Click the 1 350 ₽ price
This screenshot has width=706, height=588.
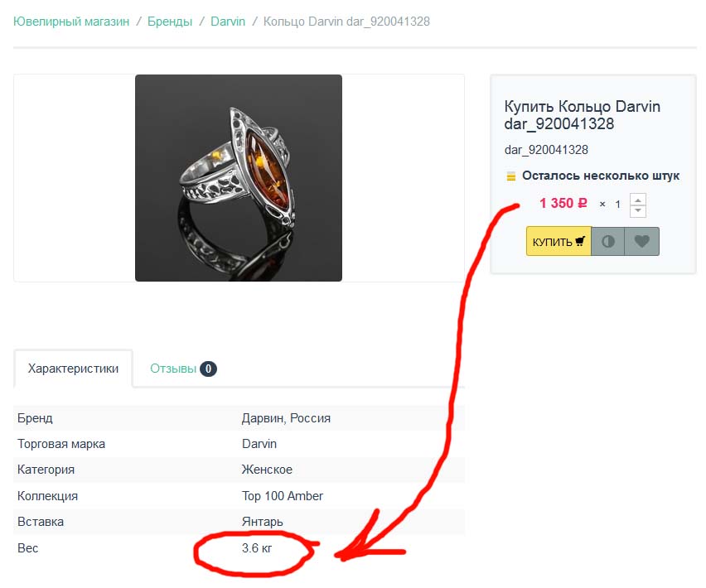tap(563, 204)
